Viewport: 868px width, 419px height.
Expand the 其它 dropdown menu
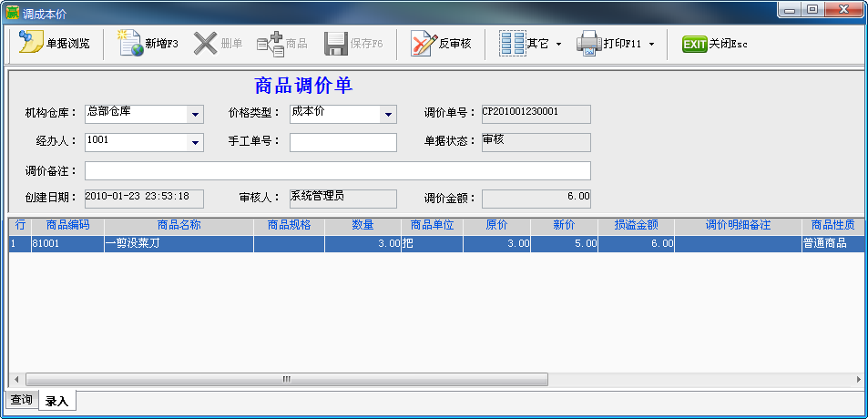pyautogui.click(x=558, y=45)
